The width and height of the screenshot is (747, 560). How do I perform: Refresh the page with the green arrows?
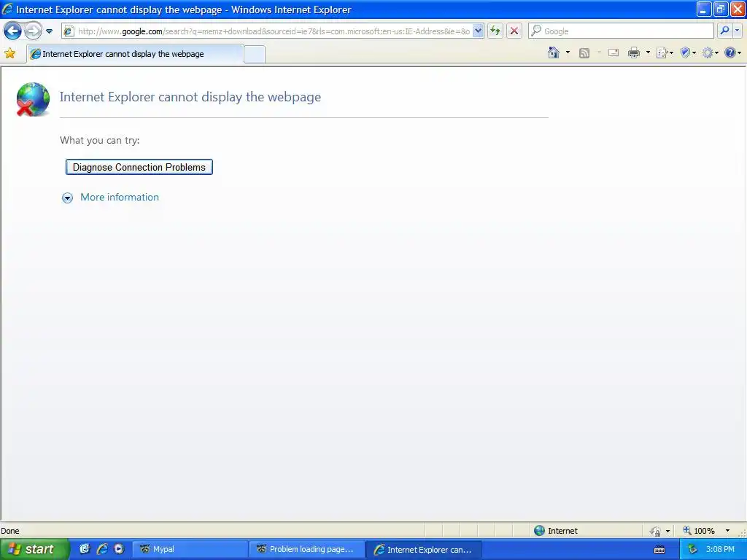[495, 31]
